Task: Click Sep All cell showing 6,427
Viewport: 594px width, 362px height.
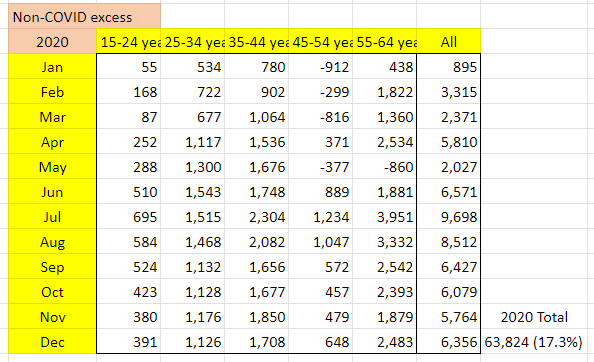Action: (x=449, y=267)
